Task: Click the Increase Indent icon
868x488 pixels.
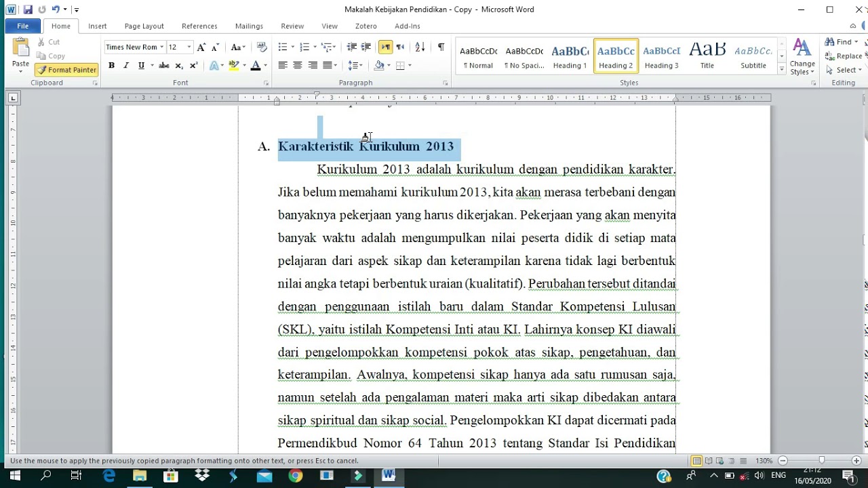Action: (366, 47)
